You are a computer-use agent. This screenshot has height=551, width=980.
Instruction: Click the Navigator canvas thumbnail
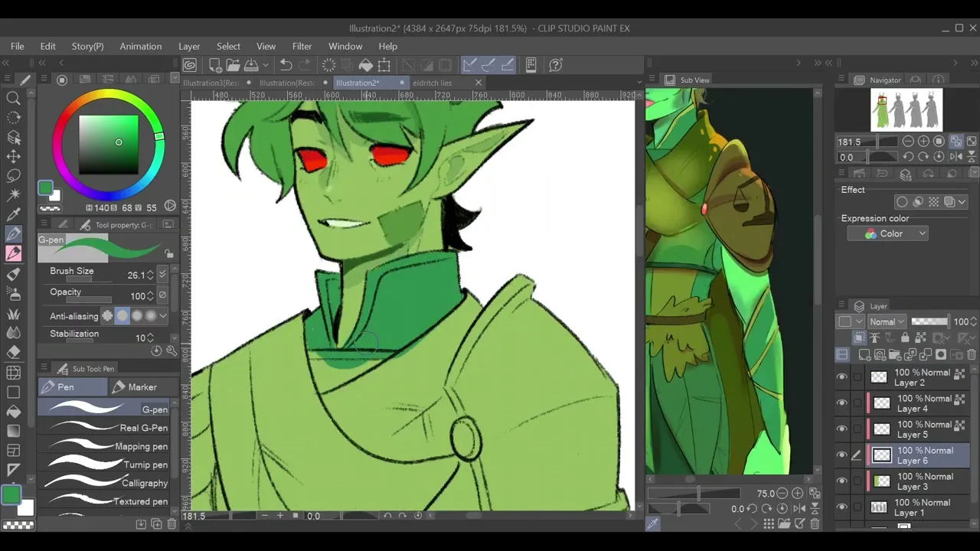point(906,109)
